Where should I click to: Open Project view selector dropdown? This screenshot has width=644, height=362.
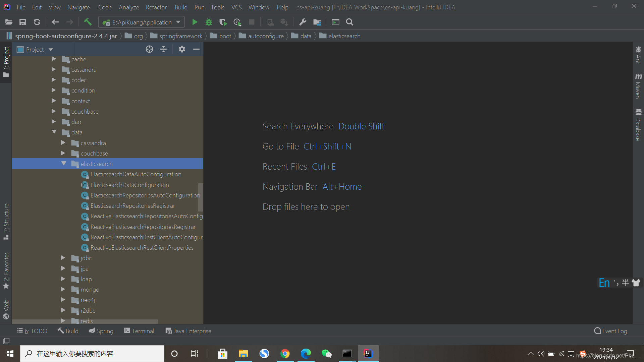coord(35,49)
